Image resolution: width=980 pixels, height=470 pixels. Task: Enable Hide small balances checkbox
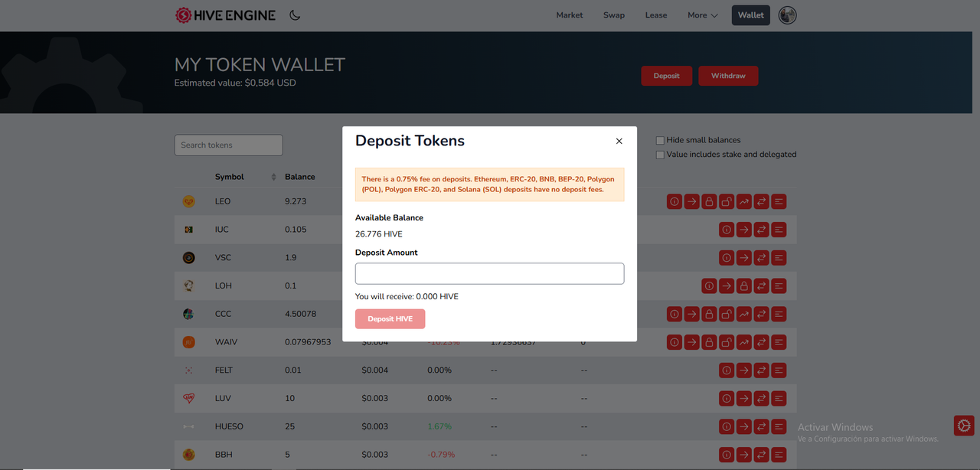coord(660,140)
